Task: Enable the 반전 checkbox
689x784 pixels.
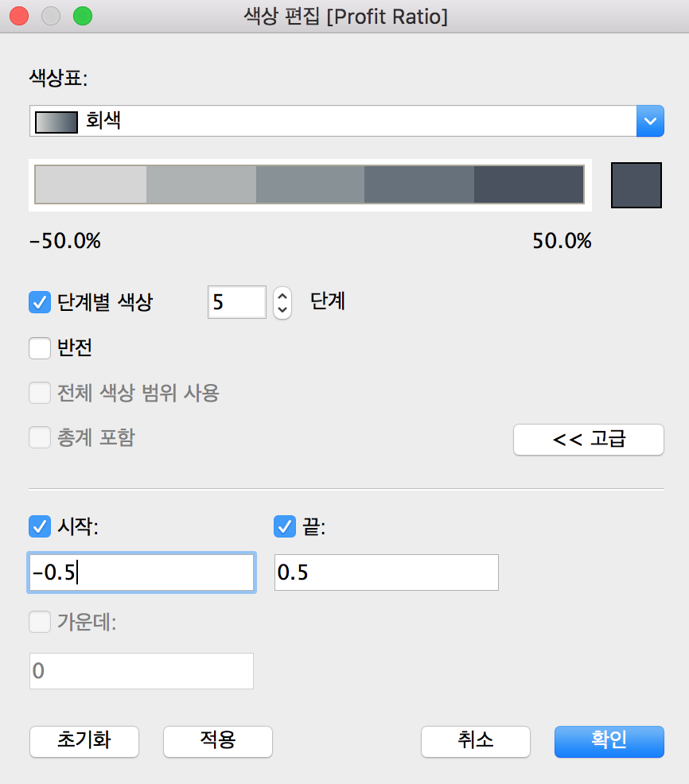Action: 40,348
